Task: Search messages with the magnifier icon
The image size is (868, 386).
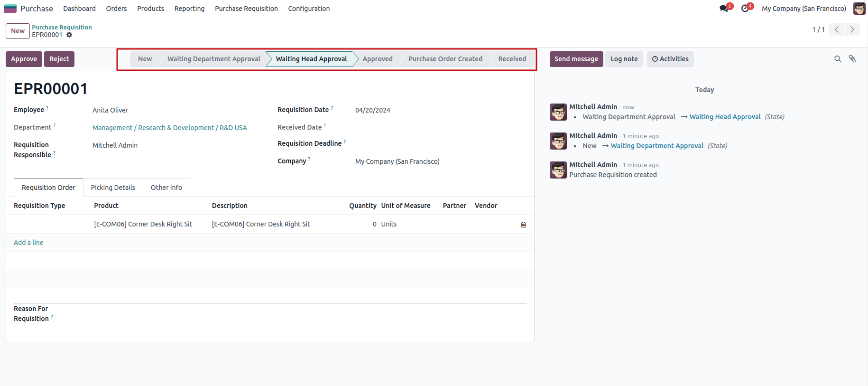Action: 838,59
